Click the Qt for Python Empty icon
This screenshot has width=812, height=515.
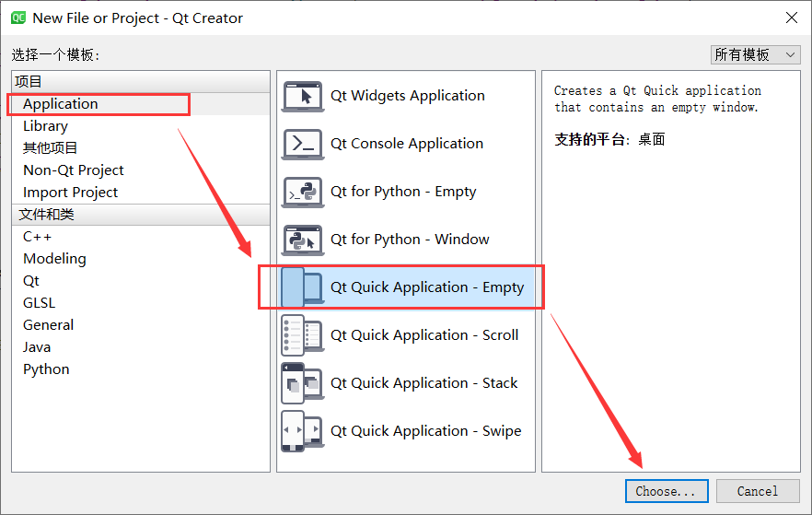pyautogui.click(x=303, y=192)
